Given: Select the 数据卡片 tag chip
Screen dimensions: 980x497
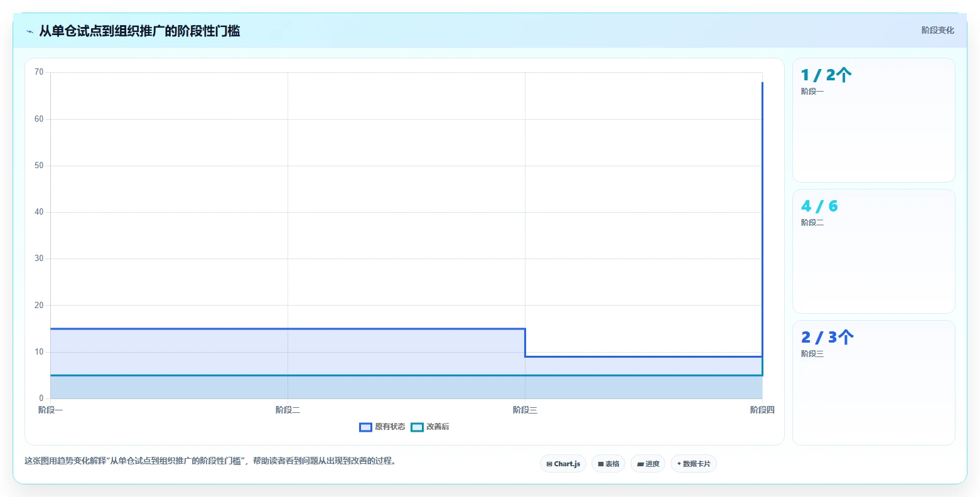Looking at the screenshot, I should click(x=694, y=464).
